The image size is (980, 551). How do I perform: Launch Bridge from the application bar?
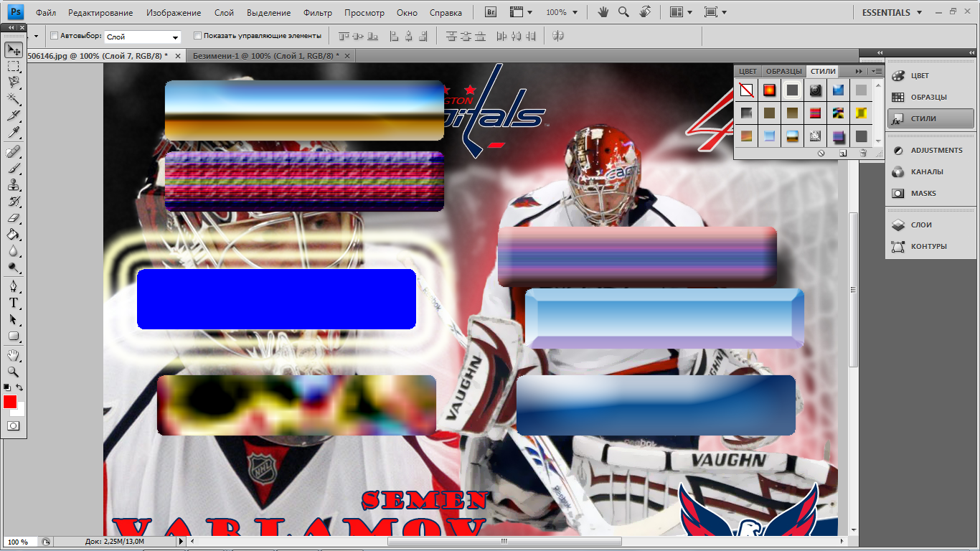click(x=491, y=12)
